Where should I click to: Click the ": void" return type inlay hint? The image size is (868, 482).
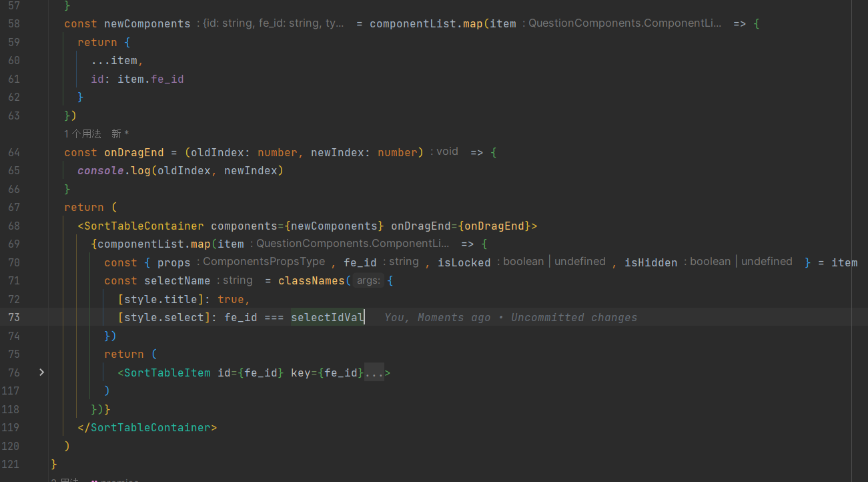pyautogui.click(x=444, y=152)
